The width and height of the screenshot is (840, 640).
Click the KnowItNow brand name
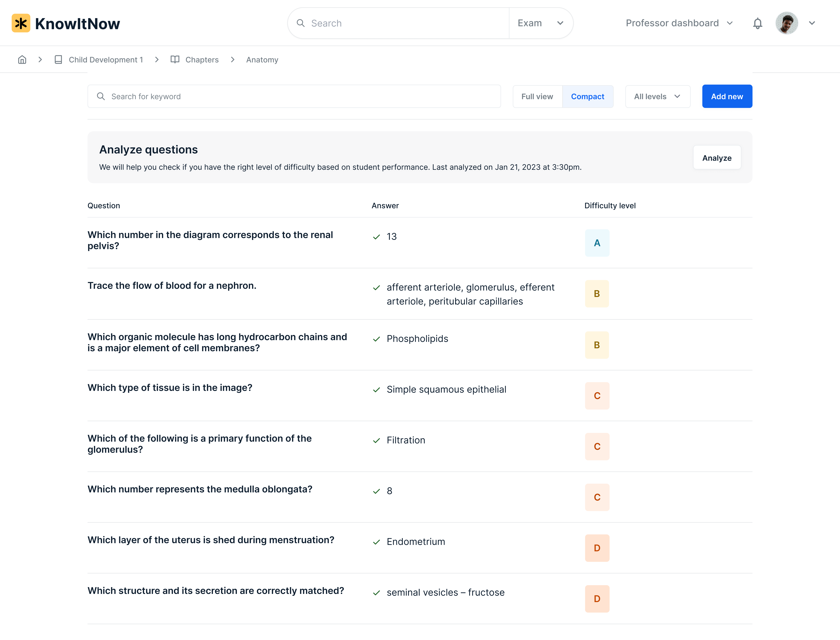(77, 24)
